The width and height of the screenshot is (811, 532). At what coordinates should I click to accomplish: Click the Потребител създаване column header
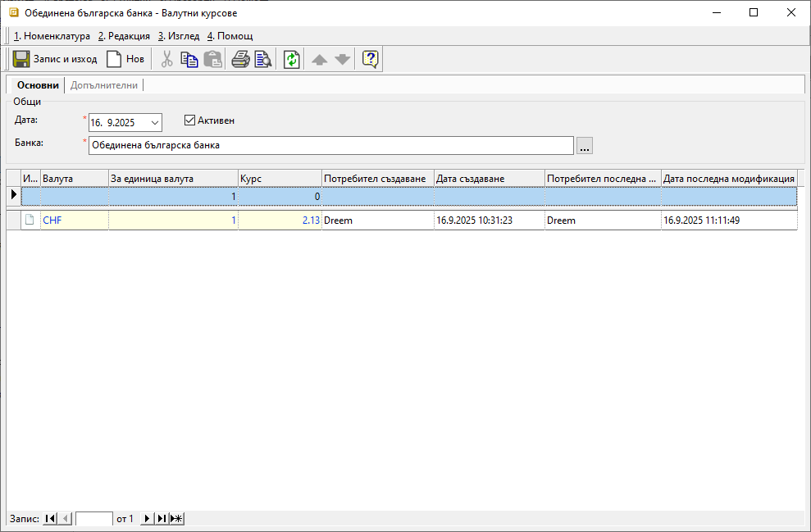click(378, 179)
